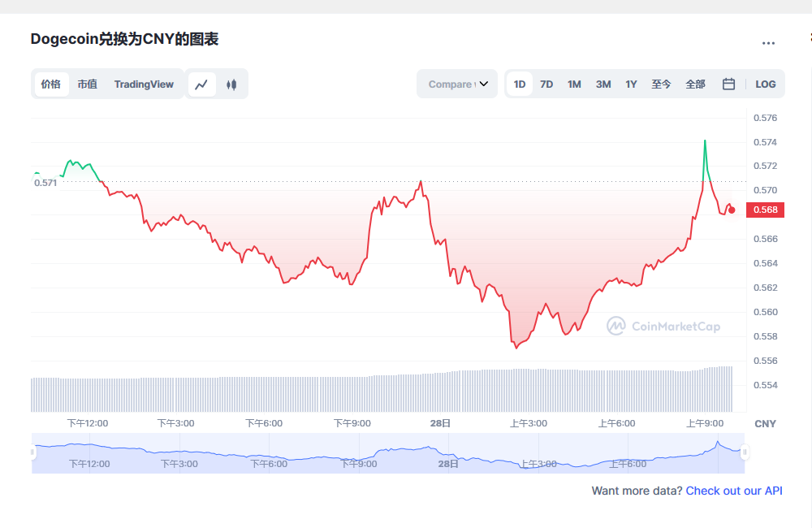Click the bottom timeline range slider
Viewport: 812px width, 528px height.
pos(386,452)
